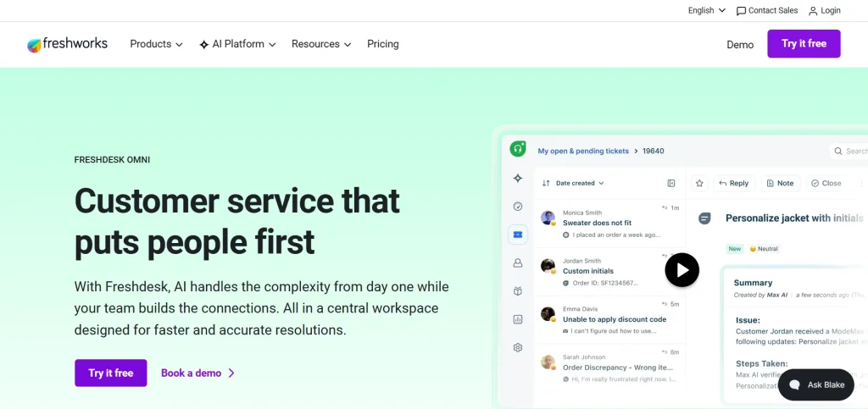Open the analytics chart icon in sidebar
Screen dimensions: 868x409
click(x=518, y=319)
